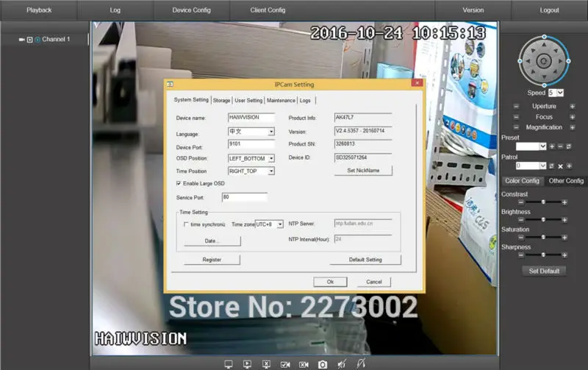Open the Time zone UTC+8 dropdown

coord(280,224)
